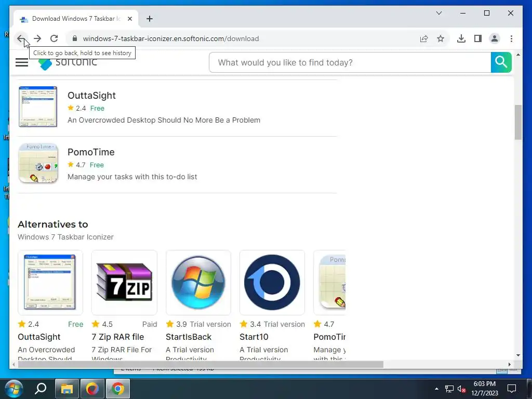The image size is (532, 399).
Task: Open the PomoTime alternatives card image
Action: (329, 283)
